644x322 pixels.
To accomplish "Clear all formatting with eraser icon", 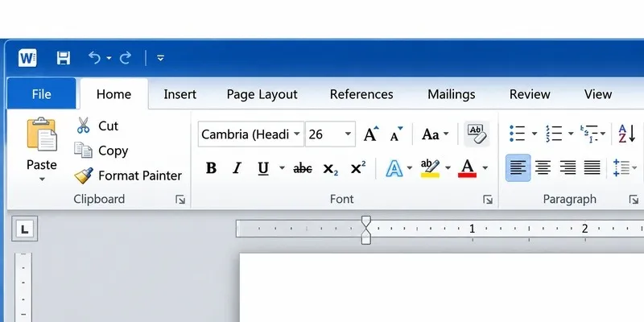I will click(477, 134).
